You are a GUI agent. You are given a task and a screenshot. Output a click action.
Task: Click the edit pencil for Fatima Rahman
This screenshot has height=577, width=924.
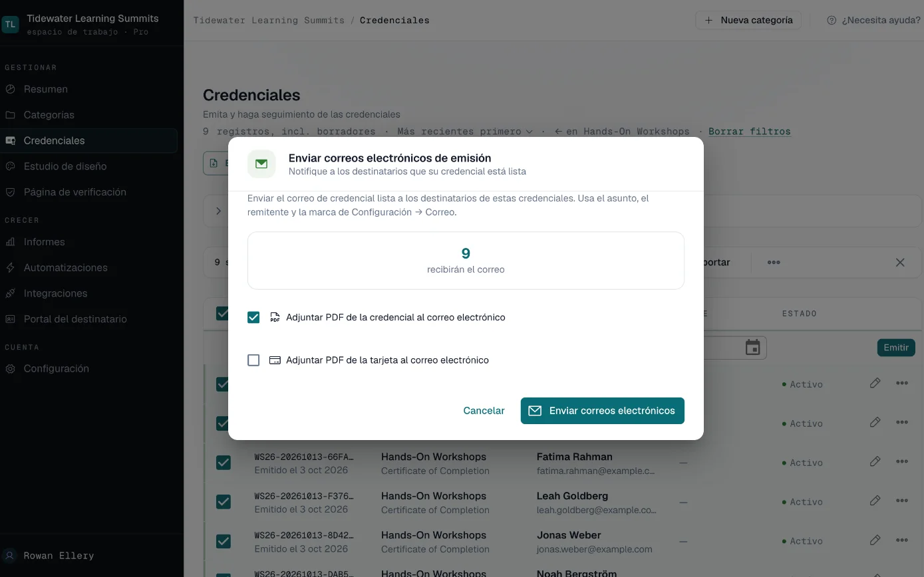875,461
